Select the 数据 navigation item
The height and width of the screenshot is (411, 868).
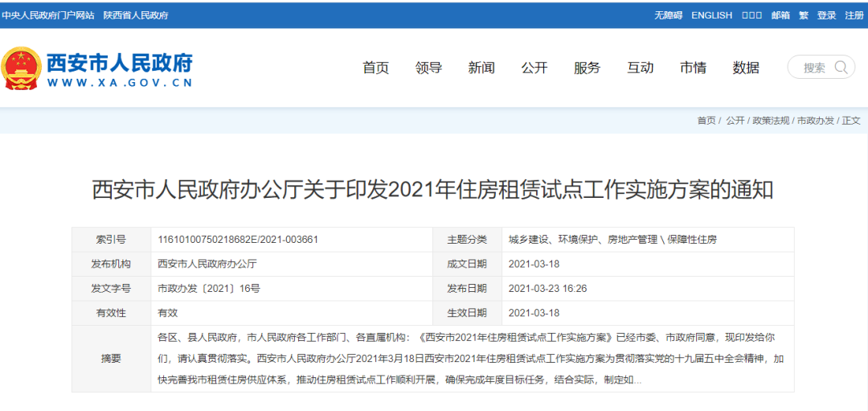pos(746,68)
